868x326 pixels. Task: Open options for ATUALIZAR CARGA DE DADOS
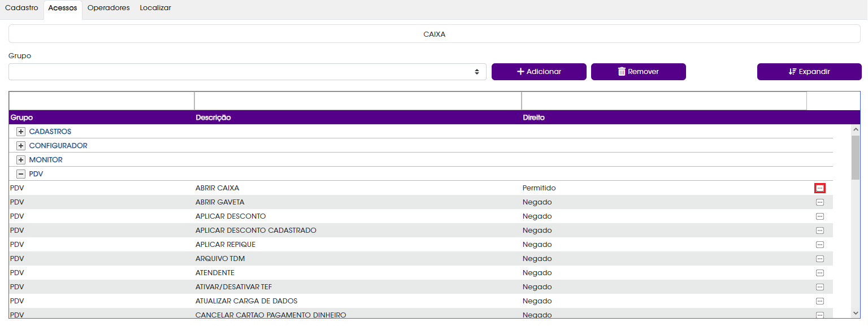pyautogui.click(x=819, y=301)
